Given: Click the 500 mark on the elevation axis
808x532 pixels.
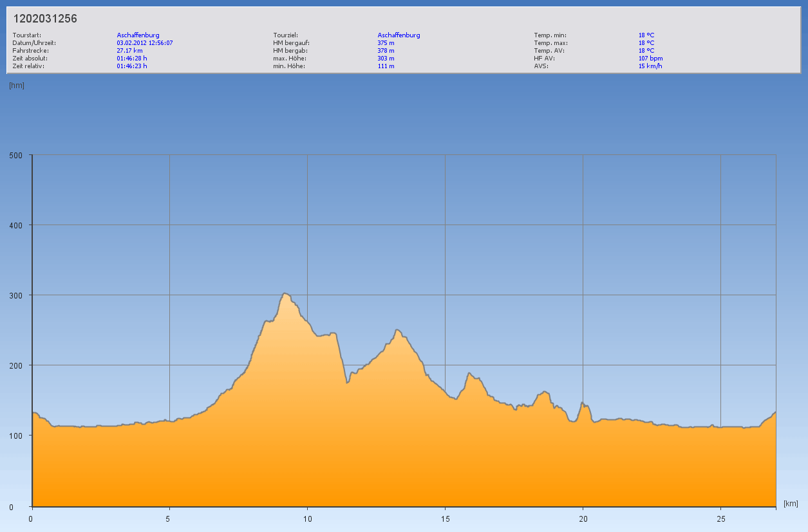Looking at the screenshot, I should (15, 155).
